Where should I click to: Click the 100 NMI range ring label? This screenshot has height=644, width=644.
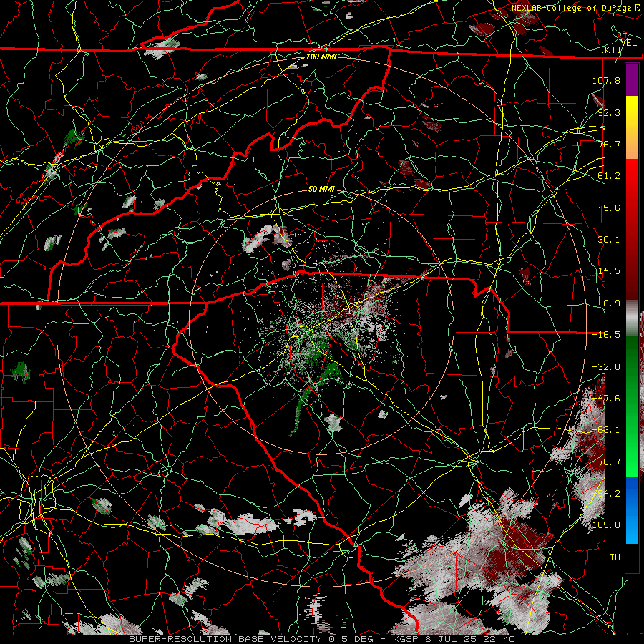(x=321, y=57)
